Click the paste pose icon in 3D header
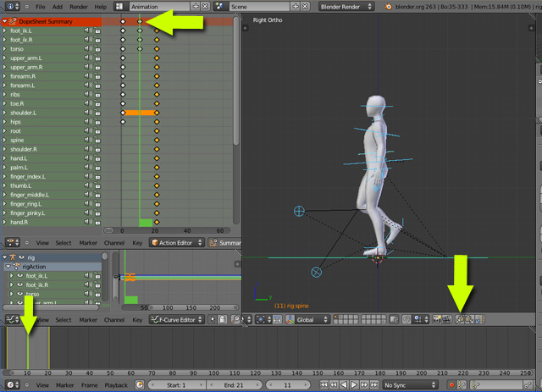 pyautogui.click(x=469, y=319)
